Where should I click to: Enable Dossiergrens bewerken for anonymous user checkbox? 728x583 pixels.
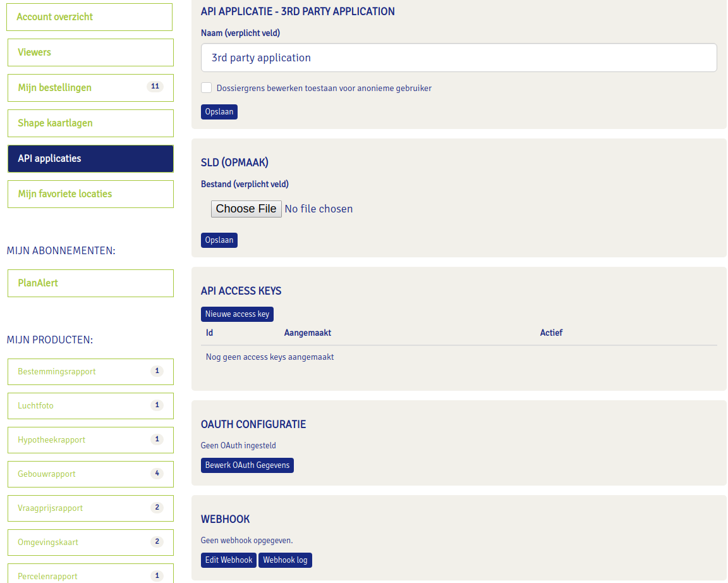[206, 88]
